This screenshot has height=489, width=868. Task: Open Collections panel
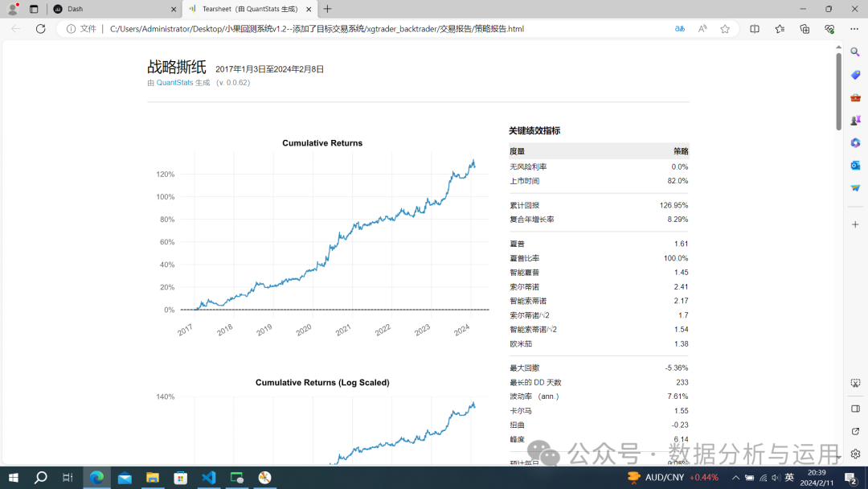pos(805,29)
